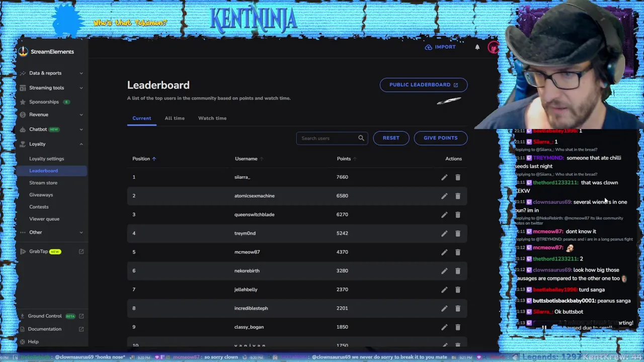
Task: Open Documentation external link icon
Action: click(81, 329)
